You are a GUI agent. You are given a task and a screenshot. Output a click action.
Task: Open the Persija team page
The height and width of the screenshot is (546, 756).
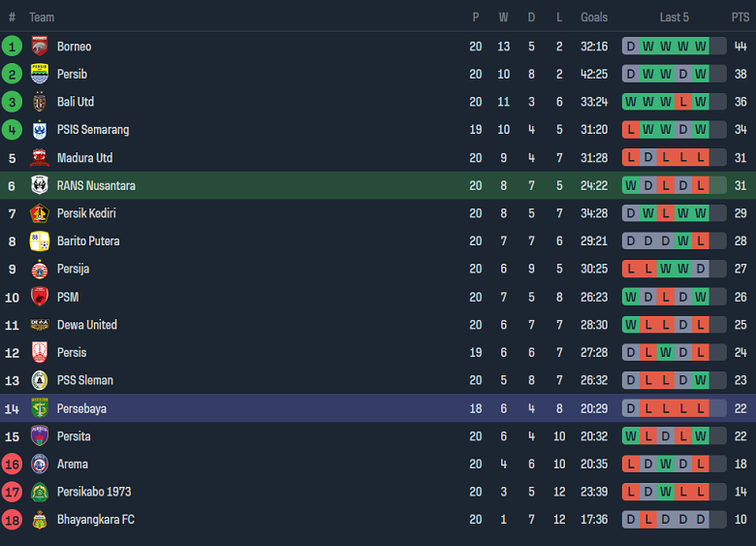(x=73, y=269)
